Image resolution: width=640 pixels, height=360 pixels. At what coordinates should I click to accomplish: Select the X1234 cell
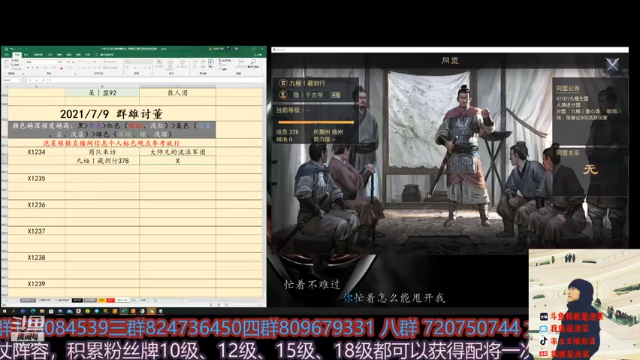[36, 152]
